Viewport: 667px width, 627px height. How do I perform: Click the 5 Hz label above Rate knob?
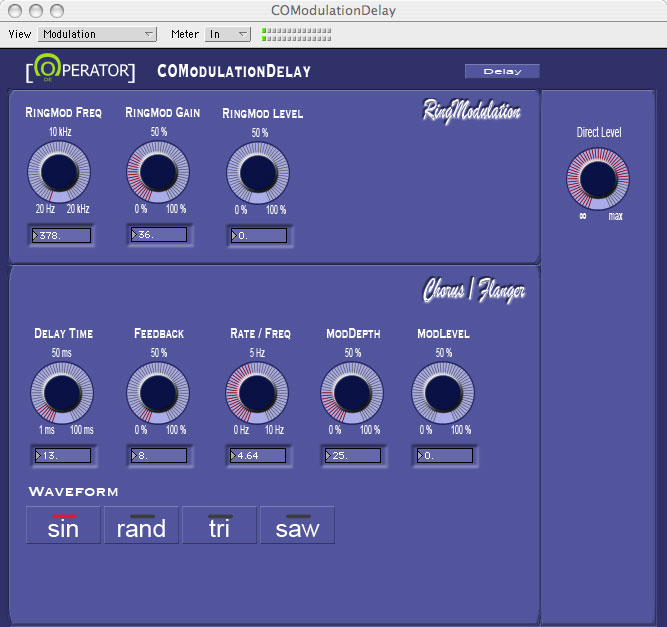tap(257, 353)
